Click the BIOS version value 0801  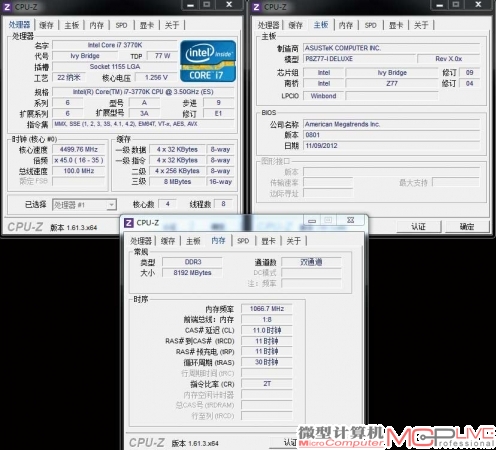(x=392, y=135)
